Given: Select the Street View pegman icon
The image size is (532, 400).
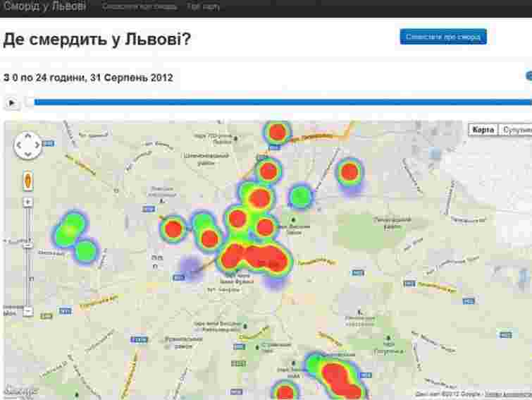Looking at the screenshot, I should coord(27,181).
